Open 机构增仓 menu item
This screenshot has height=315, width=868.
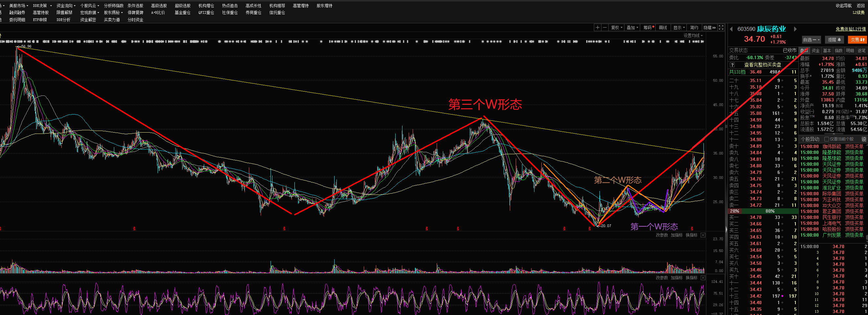[x=206, y=6]
